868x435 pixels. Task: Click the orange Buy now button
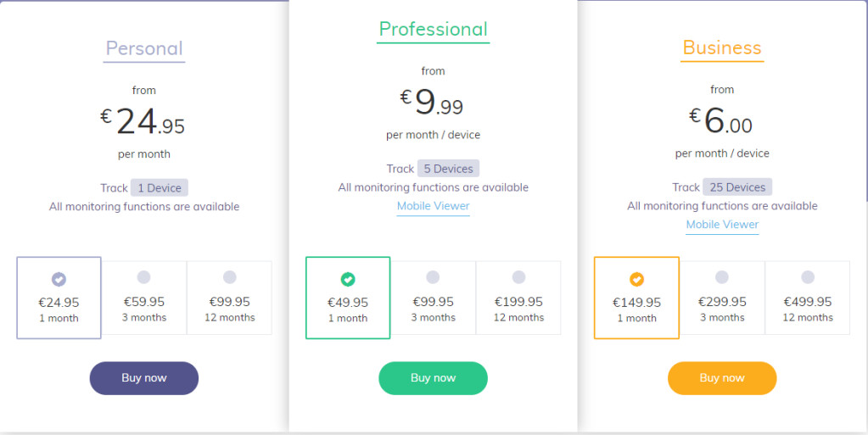click(722, 378)
